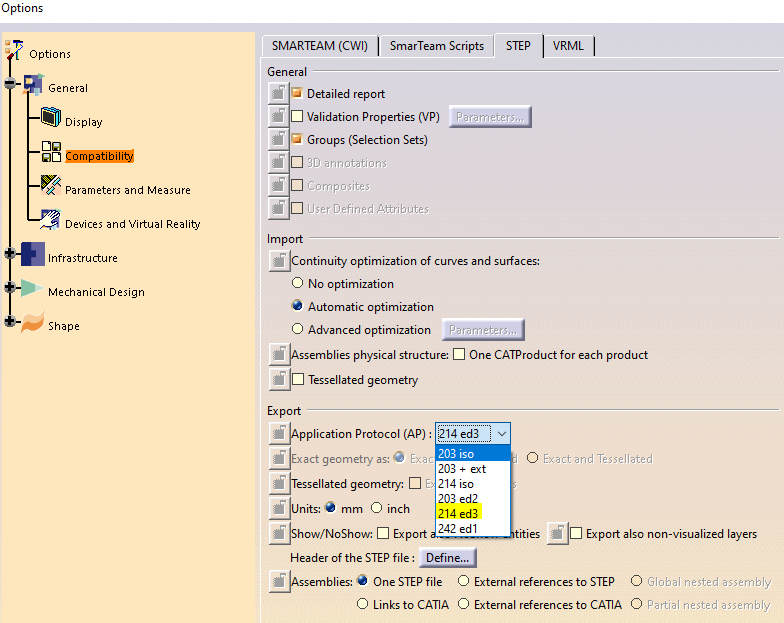The width and height of the screenshot is (784, 623).
Task: Toggle the Detailed report checkbox
Action: (297, 93)
